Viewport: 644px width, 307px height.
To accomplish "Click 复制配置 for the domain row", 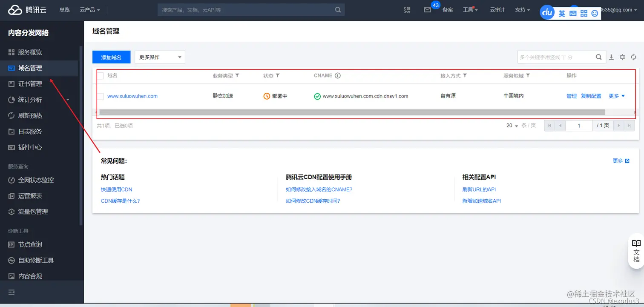I will pos(591,96).
